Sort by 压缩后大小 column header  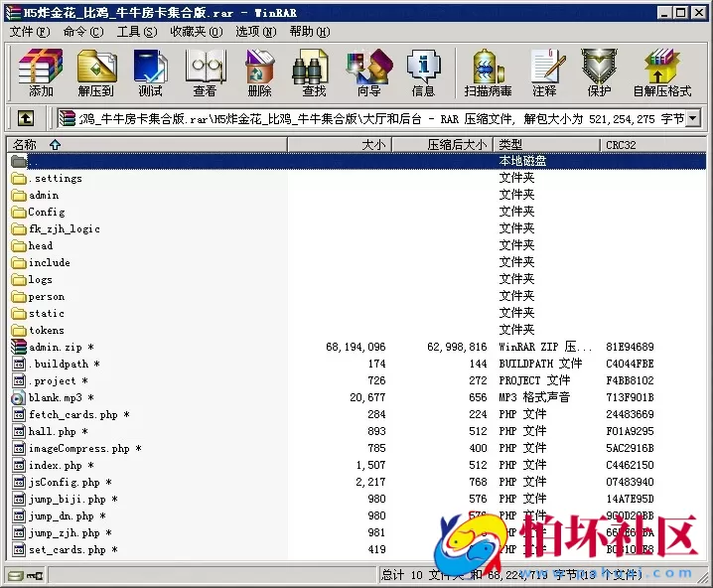(443, 145)
